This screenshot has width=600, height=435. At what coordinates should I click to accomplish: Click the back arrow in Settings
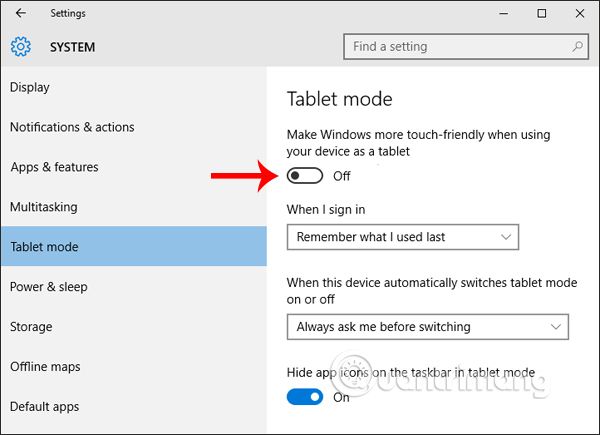[x=21, y=13]
